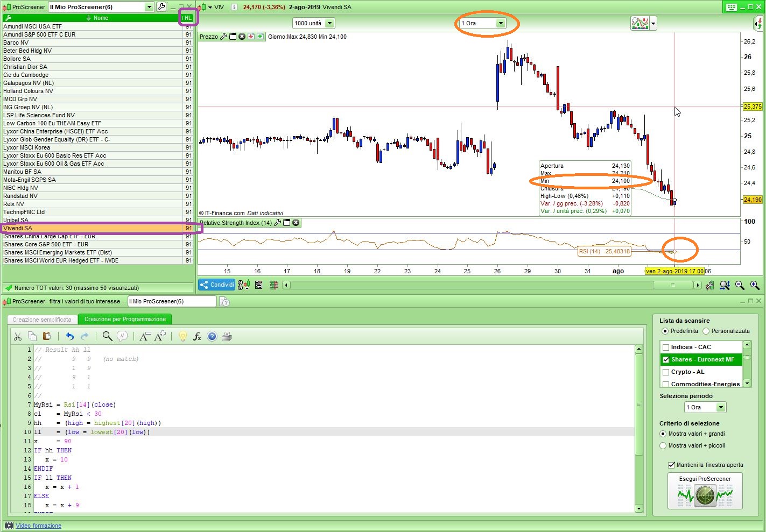The height and width of the screenshot is (532, 766).
Task: Sort results by the HL column header
Action: coord(187,18)
